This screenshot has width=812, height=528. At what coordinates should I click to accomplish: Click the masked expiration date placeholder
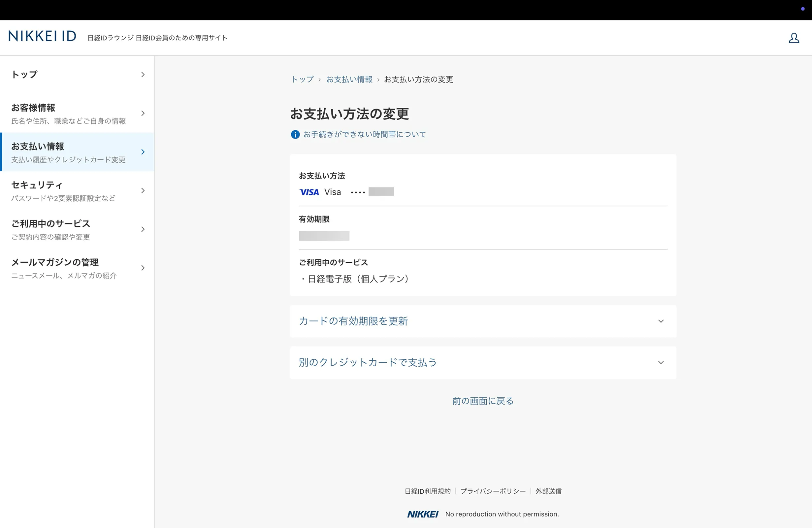click(x=324, y=236)
